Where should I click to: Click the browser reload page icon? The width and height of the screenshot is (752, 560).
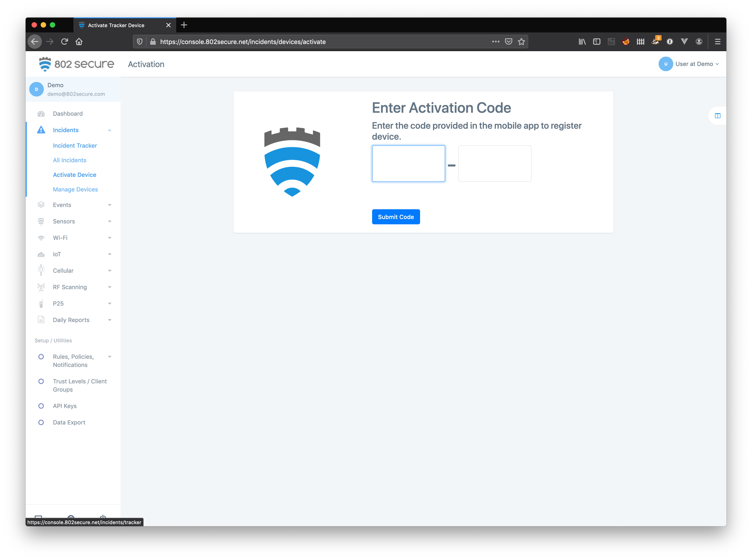(64, 42)
